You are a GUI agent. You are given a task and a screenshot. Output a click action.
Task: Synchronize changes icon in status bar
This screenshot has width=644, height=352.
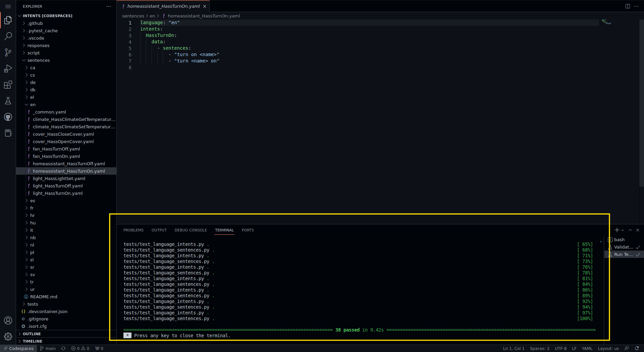click(x=63, y=348)
